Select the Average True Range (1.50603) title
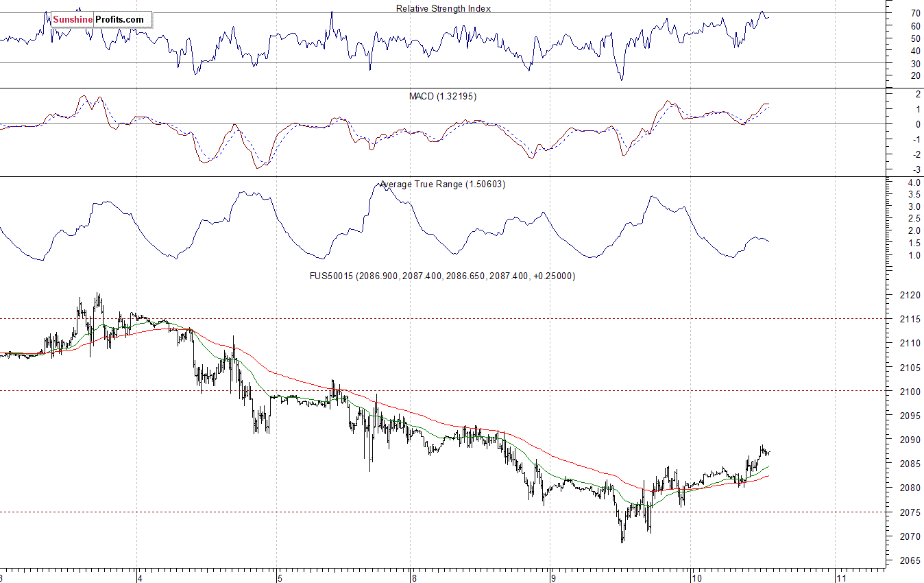Image resolution: width=924 pixels, height=583 pixels. click(x=443, y=184)
